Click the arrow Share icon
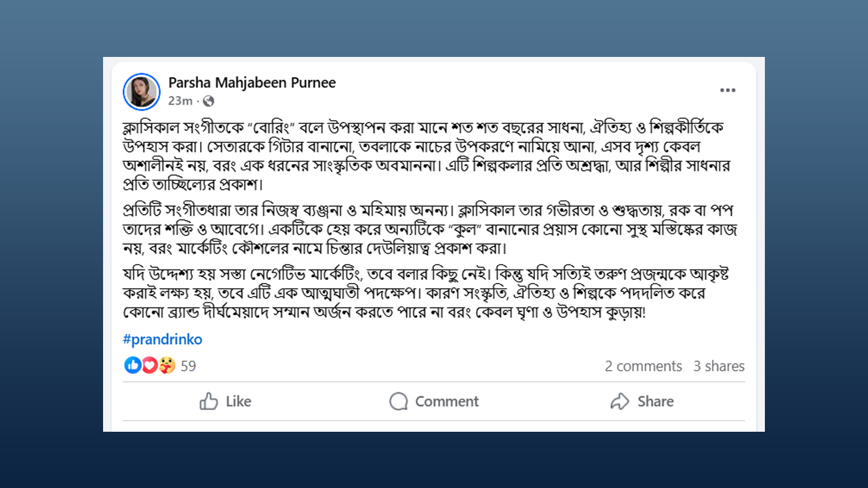868x488 pixels. pos(620,401)
